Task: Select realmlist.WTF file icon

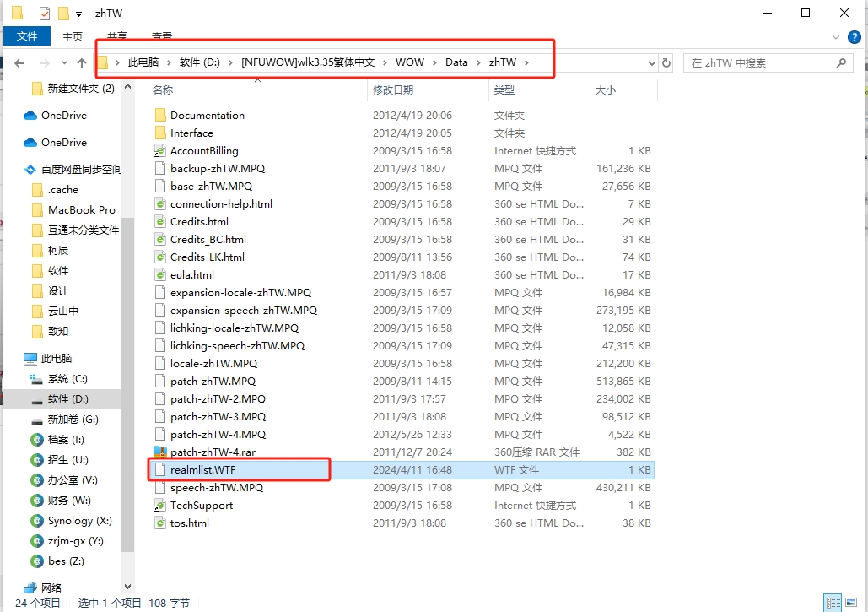Action: (160, 469)
